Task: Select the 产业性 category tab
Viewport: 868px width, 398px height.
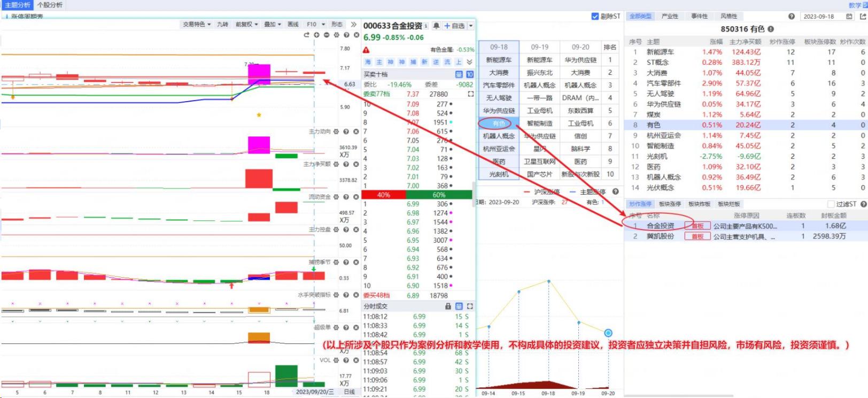Action: point(670,17)
